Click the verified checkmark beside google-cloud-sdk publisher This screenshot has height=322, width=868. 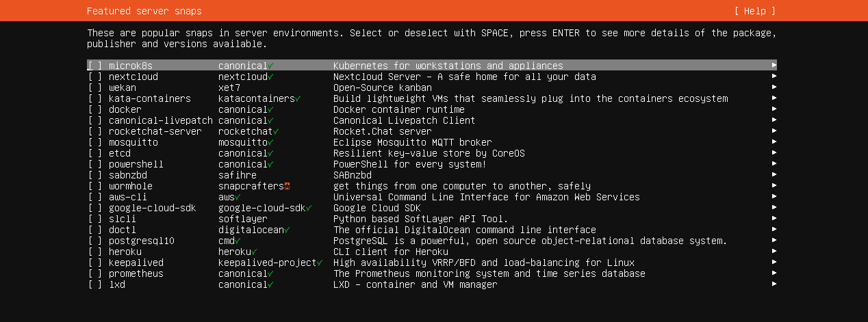tap(309, 208)
